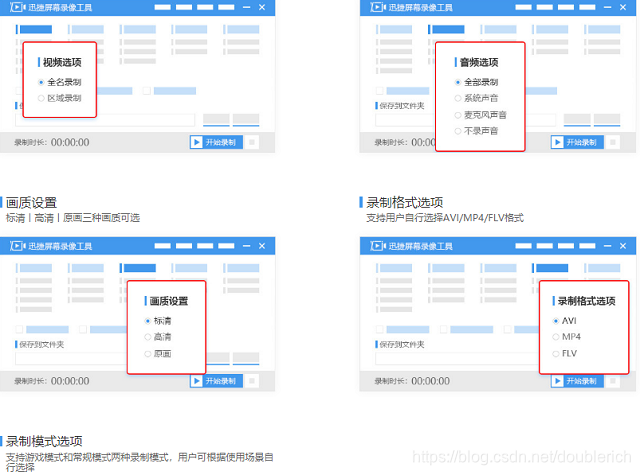Close the 录制格式选项 recorder window
Screen dimensions: 640x475
click(623, 246)
